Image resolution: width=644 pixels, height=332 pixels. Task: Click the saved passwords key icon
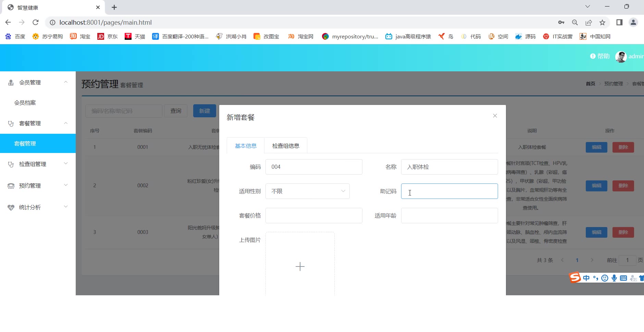coord(561,22)
